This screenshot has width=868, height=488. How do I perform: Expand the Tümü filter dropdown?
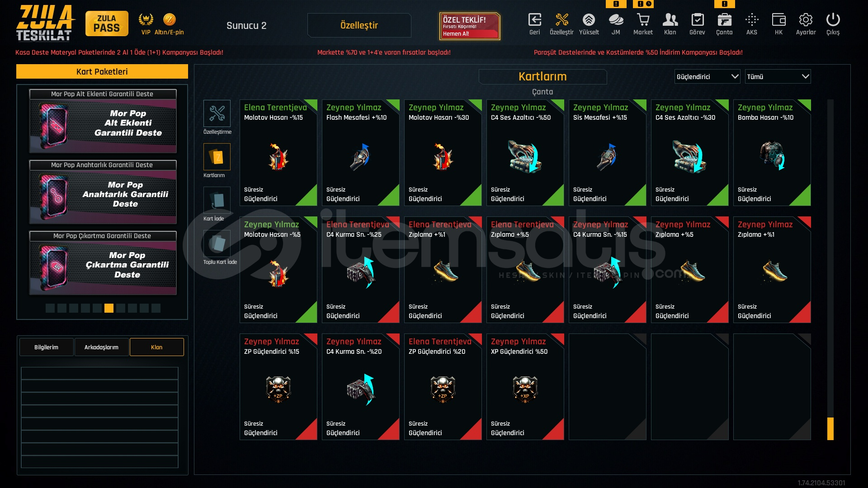(778, 76)
